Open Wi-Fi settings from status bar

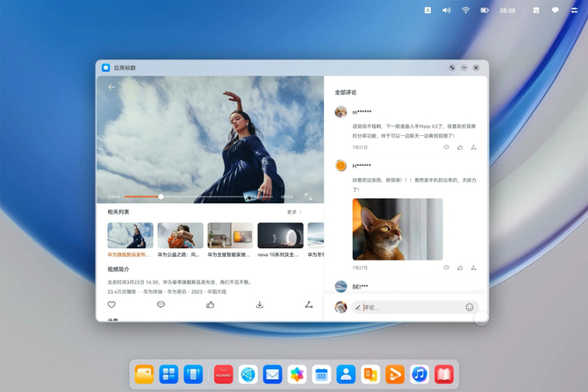(465, 11)
